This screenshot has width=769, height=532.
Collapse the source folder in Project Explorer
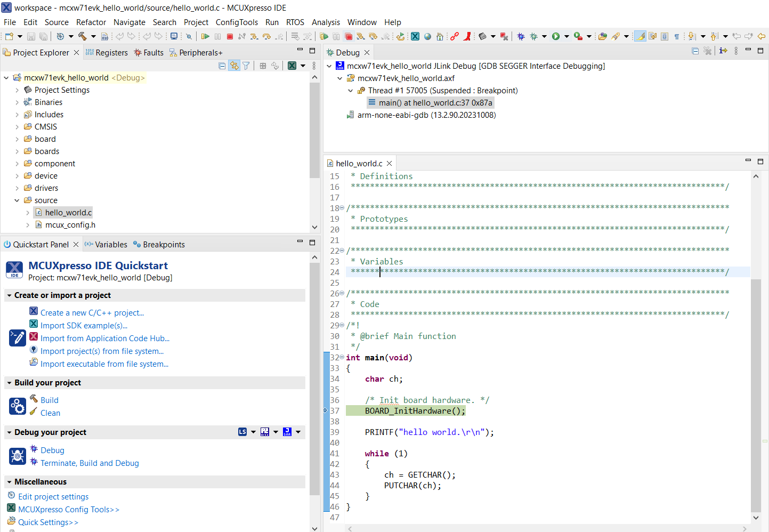coord(17,200)
